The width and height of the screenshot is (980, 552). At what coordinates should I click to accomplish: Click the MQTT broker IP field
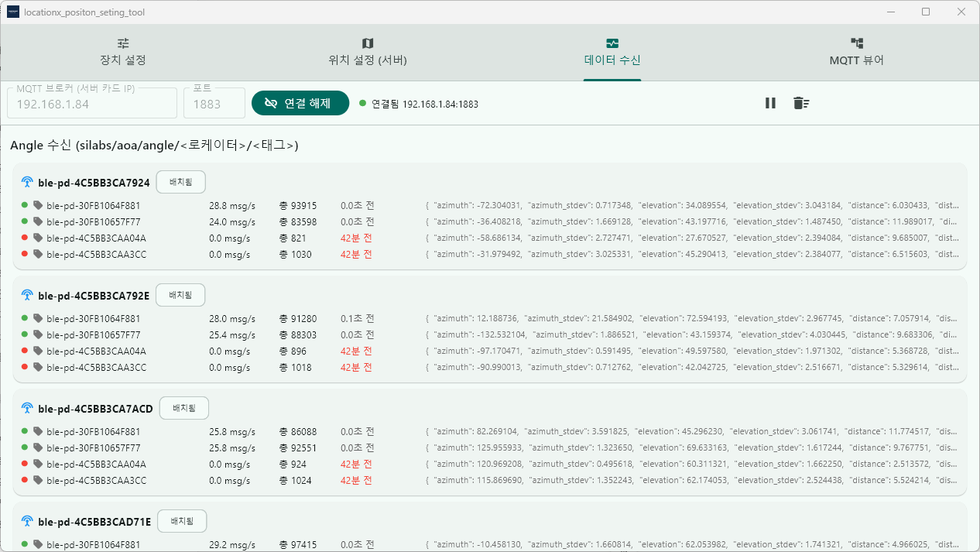(x=92, y=103)
